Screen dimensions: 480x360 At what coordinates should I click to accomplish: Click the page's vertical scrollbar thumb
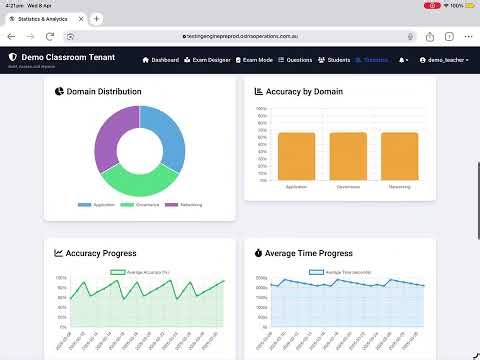pyautogui.click(x=479, y=200)
